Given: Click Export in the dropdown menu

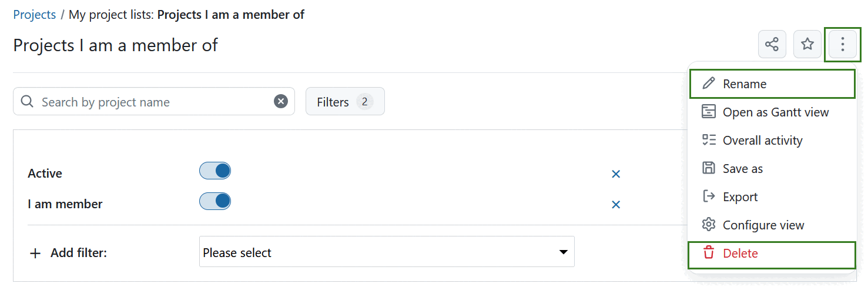Looking at the screenshot, I should click(740, 197).
